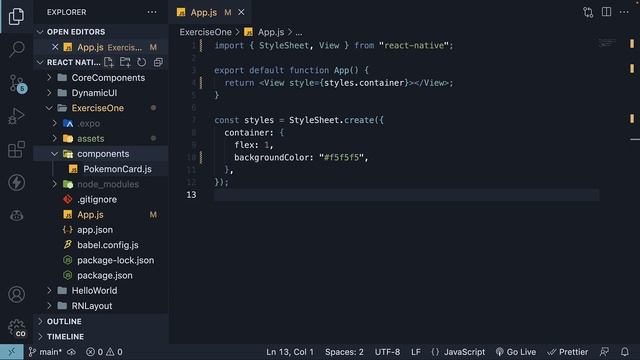Open the Thunder Client lightning icon
640x360 pixels.
tap(16, 182)
